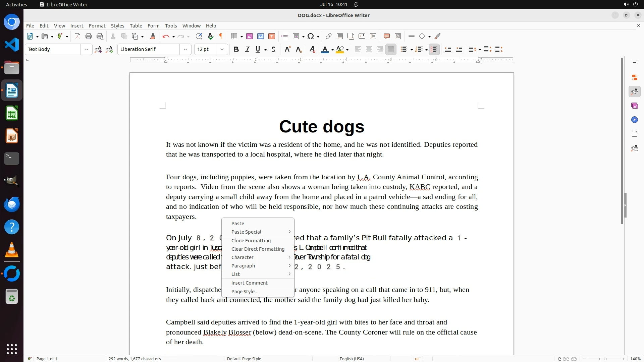Viewport: 644px width, 362px height.
Task: Toggle italic formatting
Action: 247,50
